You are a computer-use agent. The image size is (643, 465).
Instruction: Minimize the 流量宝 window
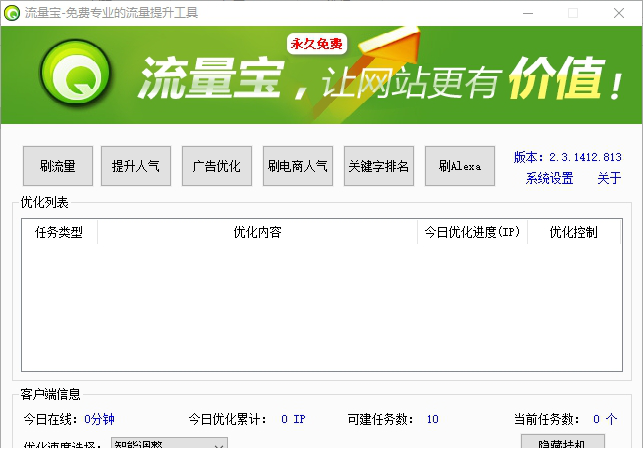(528, 13)
